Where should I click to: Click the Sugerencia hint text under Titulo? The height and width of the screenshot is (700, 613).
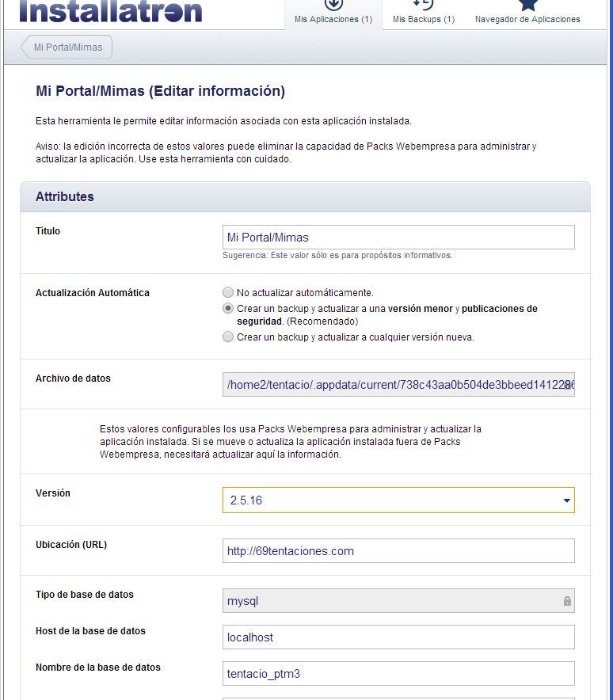[x=337, y=255]
